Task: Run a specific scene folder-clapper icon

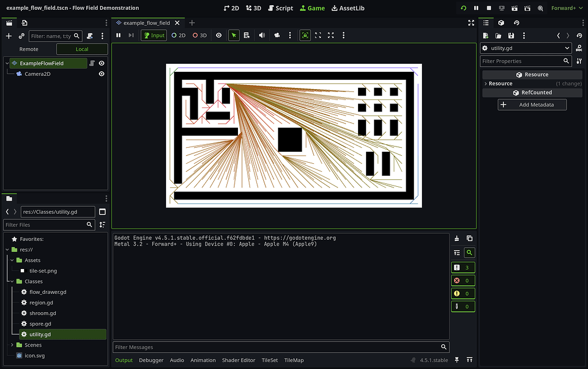Action: (x=527, y=8)
